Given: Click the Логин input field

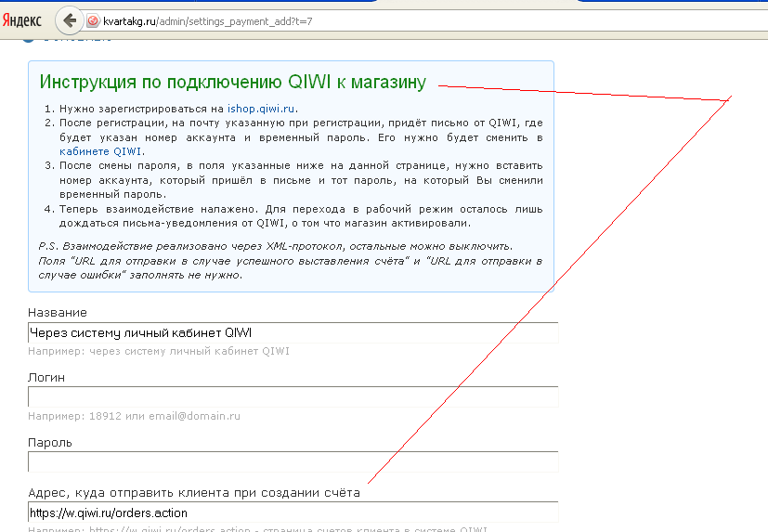Looking at the screenshot, I should click(x=293, y=397).
